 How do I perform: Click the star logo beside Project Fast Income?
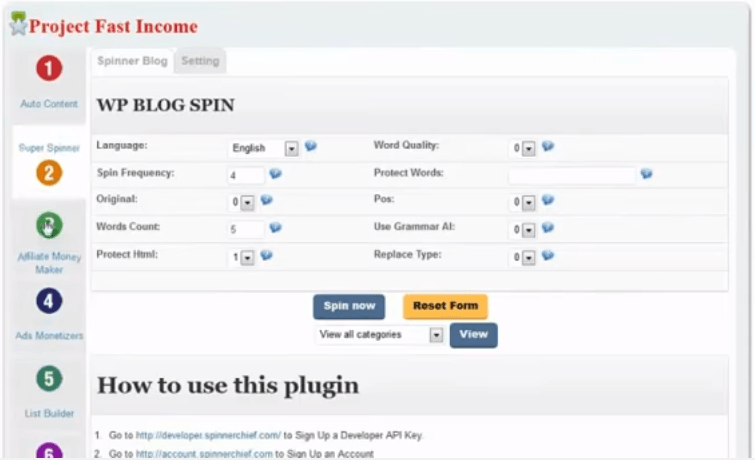(18, 24)
